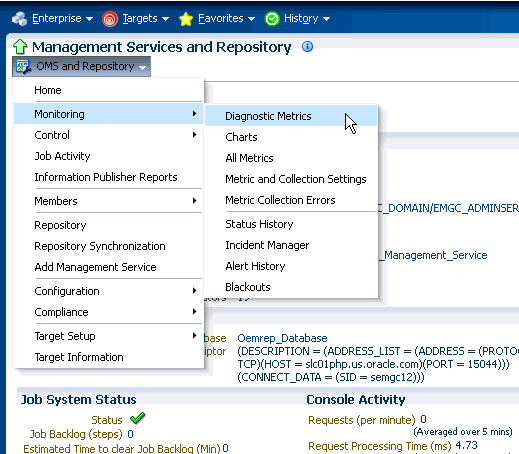This screenshot has height=454, width=519.
Task: Select Metric Collection Errors
Action: coord(291,200)
